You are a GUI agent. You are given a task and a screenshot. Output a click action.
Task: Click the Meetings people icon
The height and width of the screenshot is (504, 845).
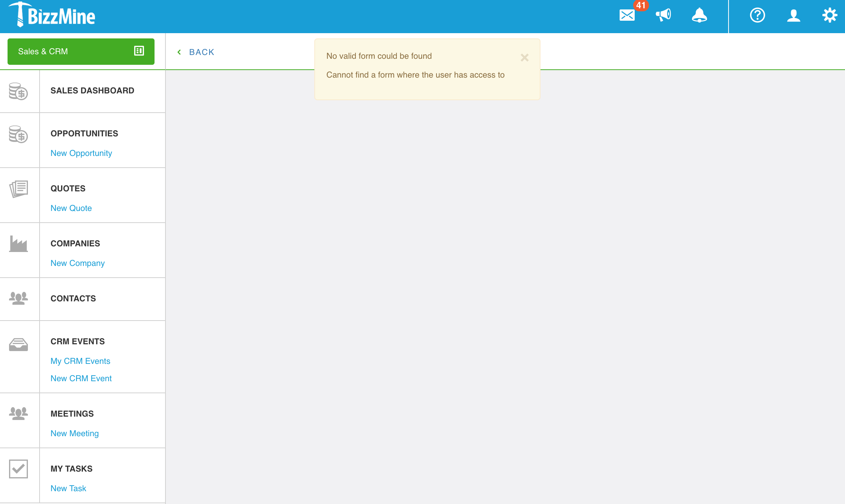tap(18, 413)
